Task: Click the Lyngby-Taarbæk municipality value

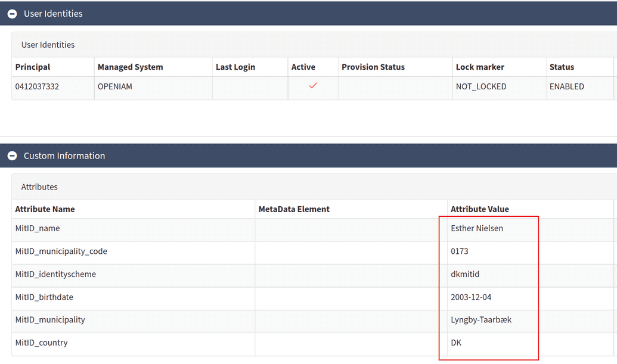Action: click(481, 320)
